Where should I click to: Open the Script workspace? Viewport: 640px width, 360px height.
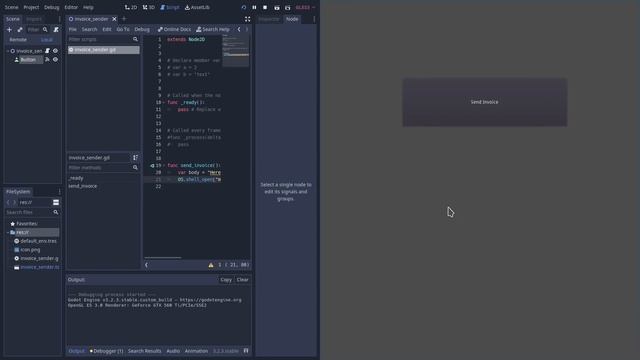(170, 7)
